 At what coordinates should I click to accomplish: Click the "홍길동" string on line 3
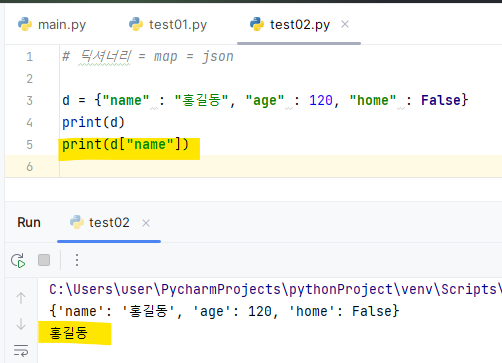click(201, 100)
